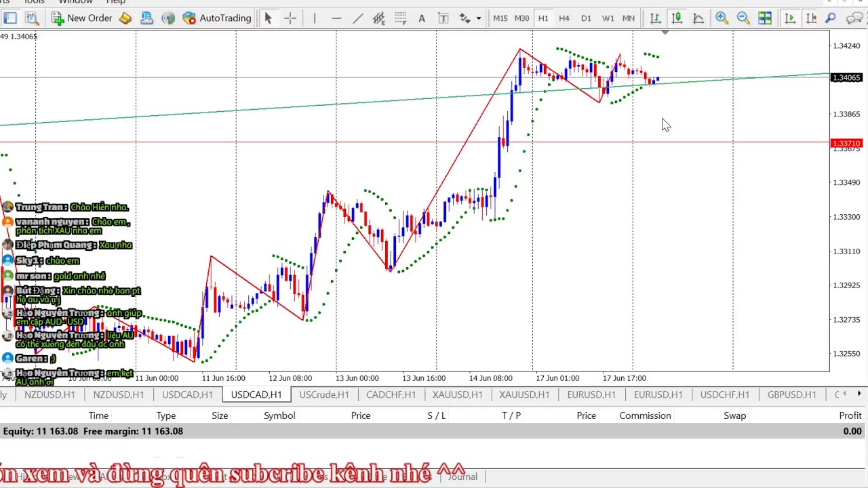Sort orders by Swap column
Screen dimensions: 868x488
click(734, 415)
